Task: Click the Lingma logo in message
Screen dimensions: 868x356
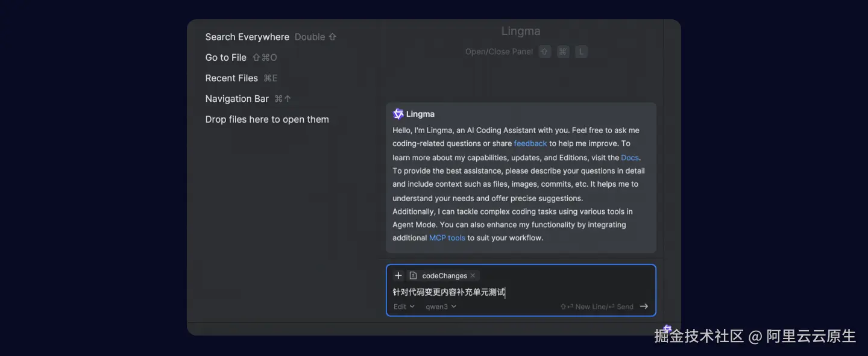Action: pyautogui.click(x=398, y=114)
